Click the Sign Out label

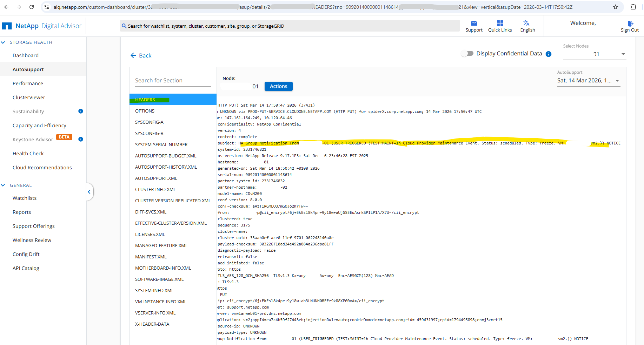coord(630,30)
